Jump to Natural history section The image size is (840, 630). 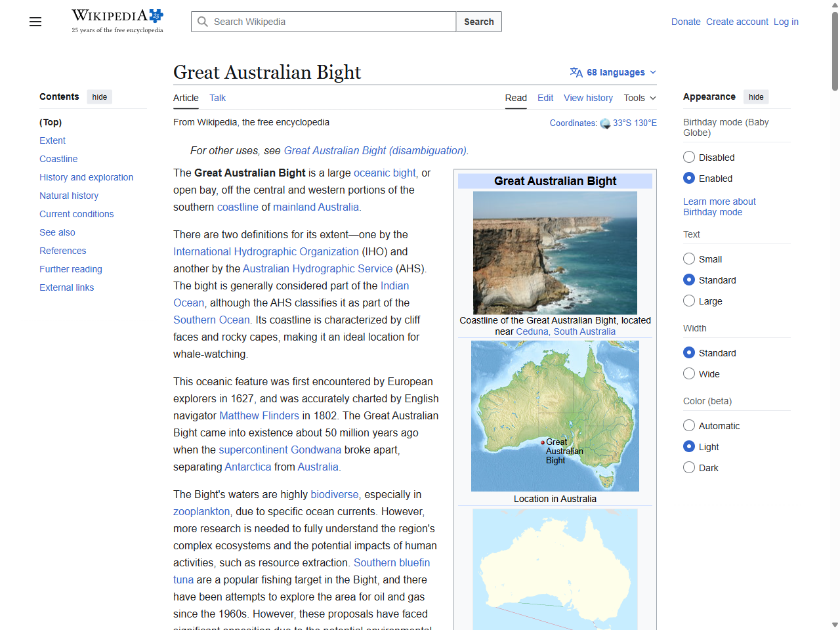[x=69, y=196]
